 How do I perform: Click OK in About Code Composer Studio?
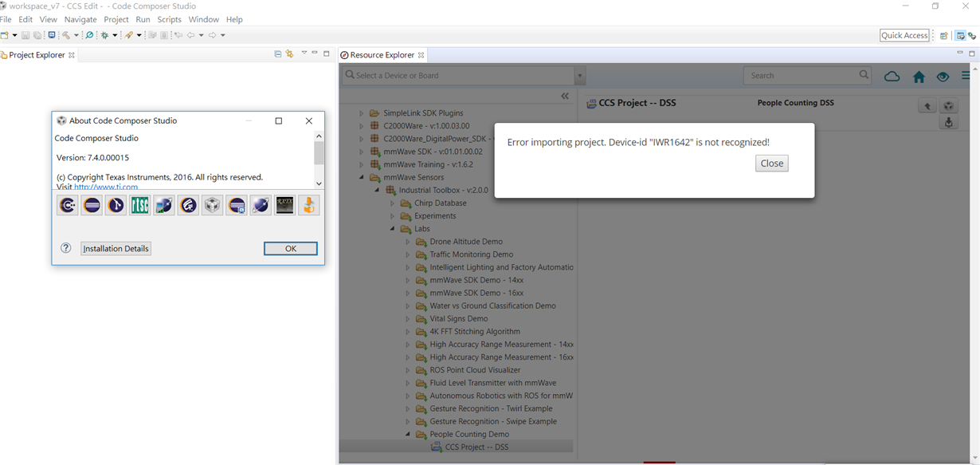291,249
